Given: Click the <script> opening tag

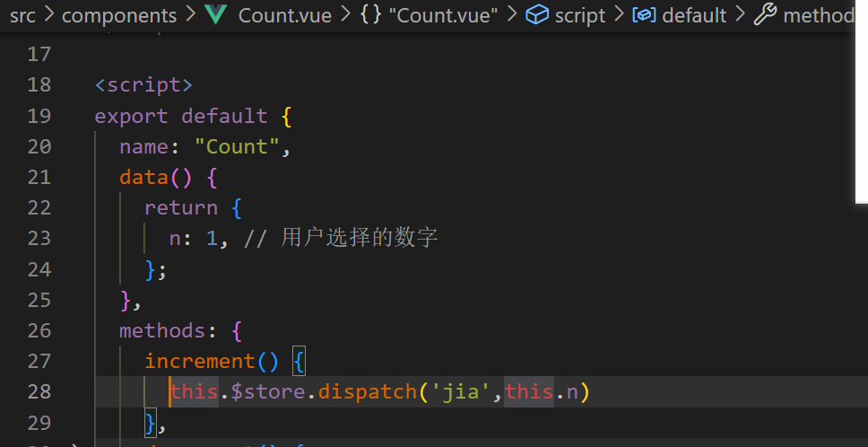Looking at the screenshot, I should [x=144, y=84].
